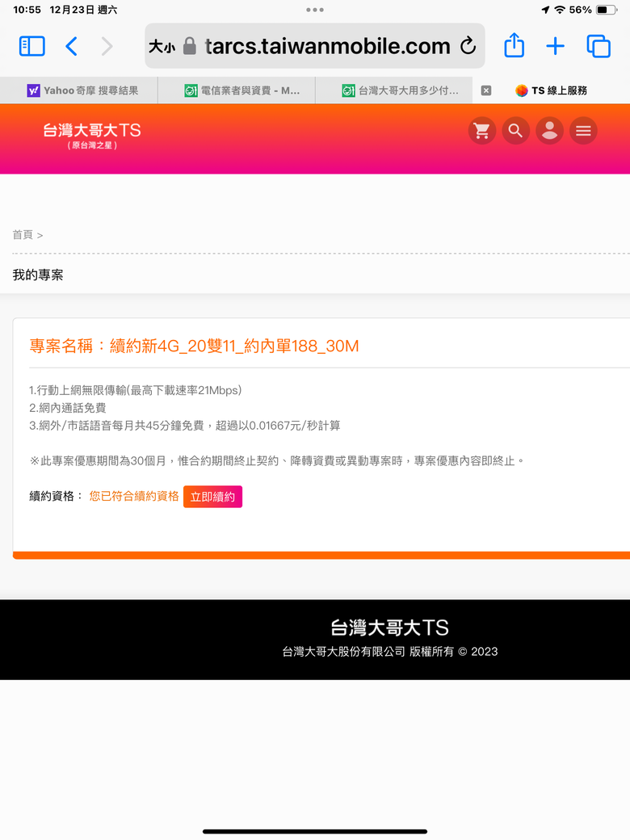The image size is (630, 840).
Task: Open the hamburger site menu
Action: coord(583,131)
